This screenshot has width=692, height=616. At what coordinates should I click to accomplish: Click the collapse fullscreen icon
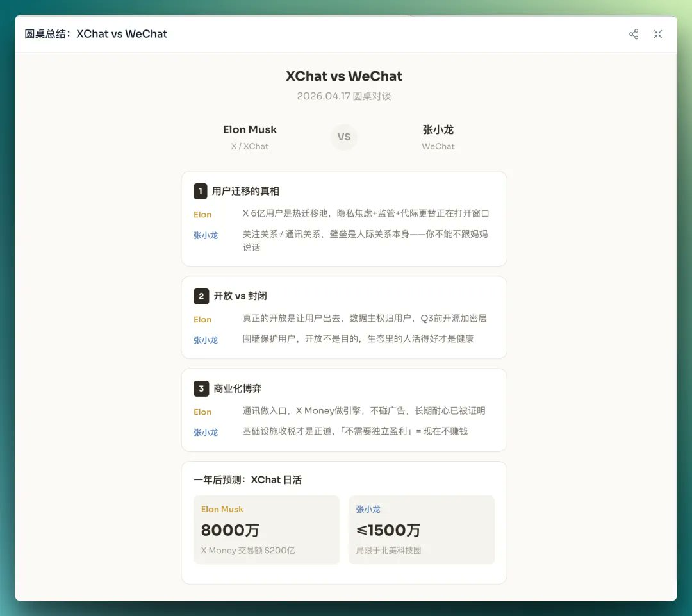click(x=657, y=34)
